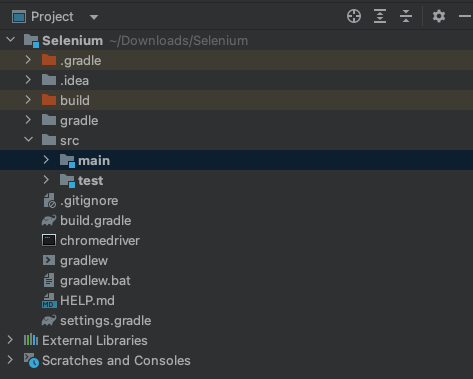The image size is (473, 379).
Task: Expand External Libraries node chevron
Action: click(x=10, y=340)
